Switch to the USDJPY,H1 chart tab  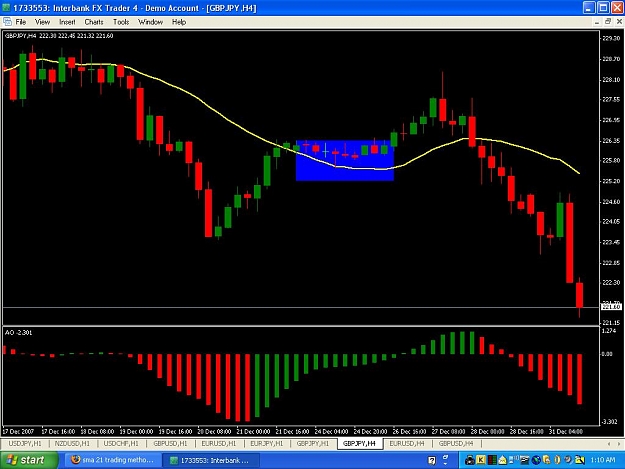25,443
